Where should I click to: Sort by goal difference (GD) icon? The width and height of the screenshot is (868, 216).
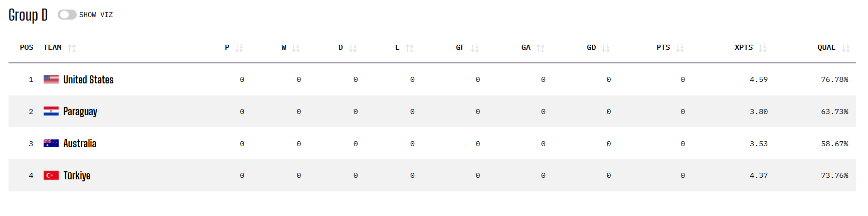pyautogui.click(x=606, y=48)
